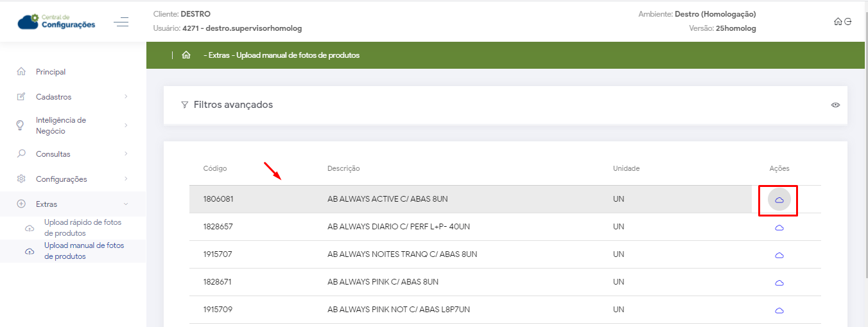Click the upload cloud icon for product 1828657
868x327 pixels.
779,228
